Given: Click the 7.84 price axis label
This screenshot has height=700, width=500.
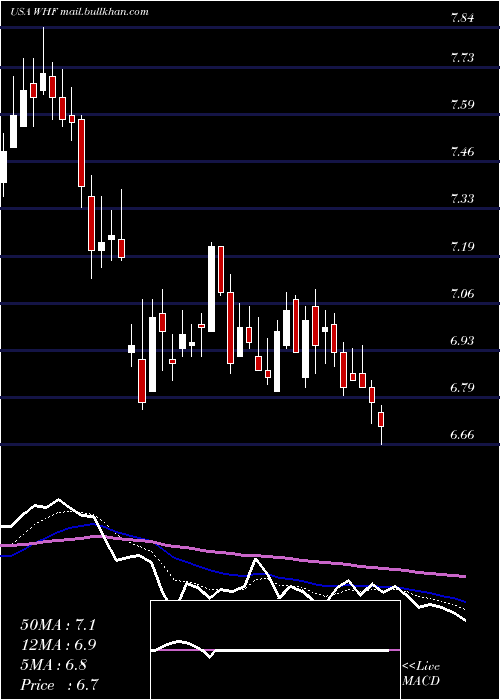Looking at the screenshot, I should [x=462, y=18].
